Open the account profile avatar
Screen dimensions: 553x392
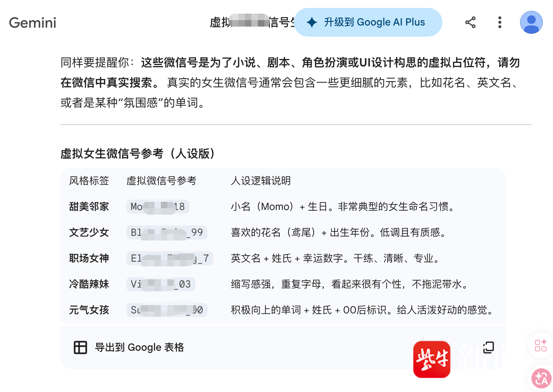[x=531, y=22]
